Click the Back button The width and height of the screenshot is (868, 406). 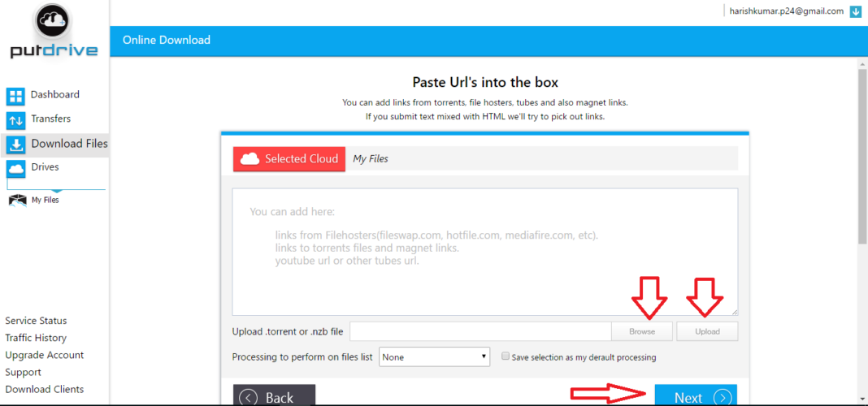[274, 395]
